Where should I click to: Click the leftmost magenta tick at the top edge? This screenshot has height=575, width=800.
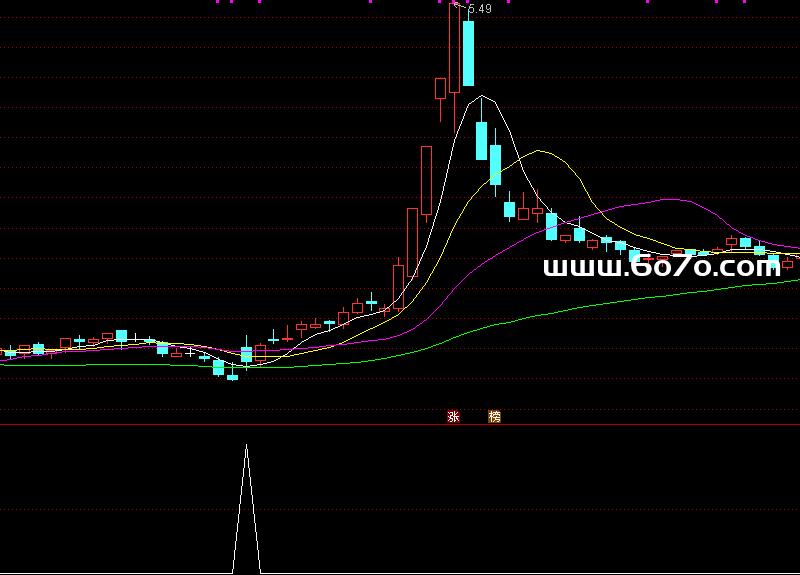pyautogui.click(x=217, y=2)
